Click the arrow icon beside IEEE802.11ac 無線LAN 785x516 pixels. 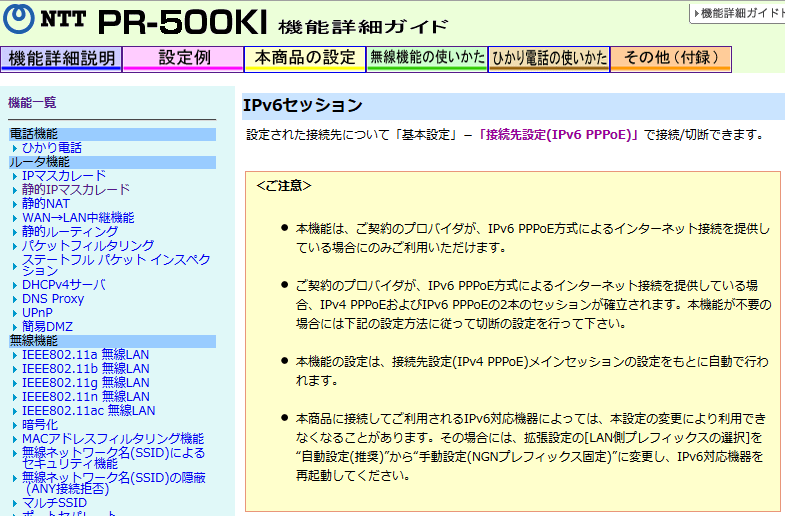(15, 411)
